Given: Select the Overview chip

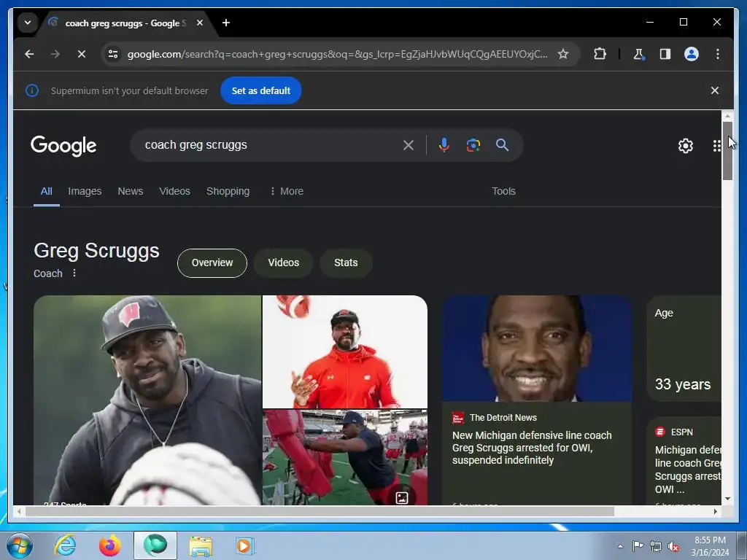Looking at the screenshot, I should coord(212,262).
